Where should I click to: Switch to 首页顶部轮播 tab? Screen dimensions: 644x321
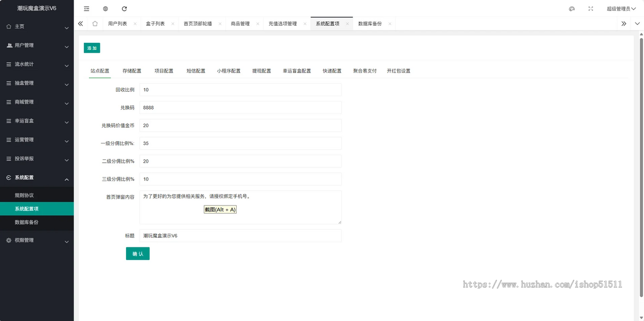[198, 24]
